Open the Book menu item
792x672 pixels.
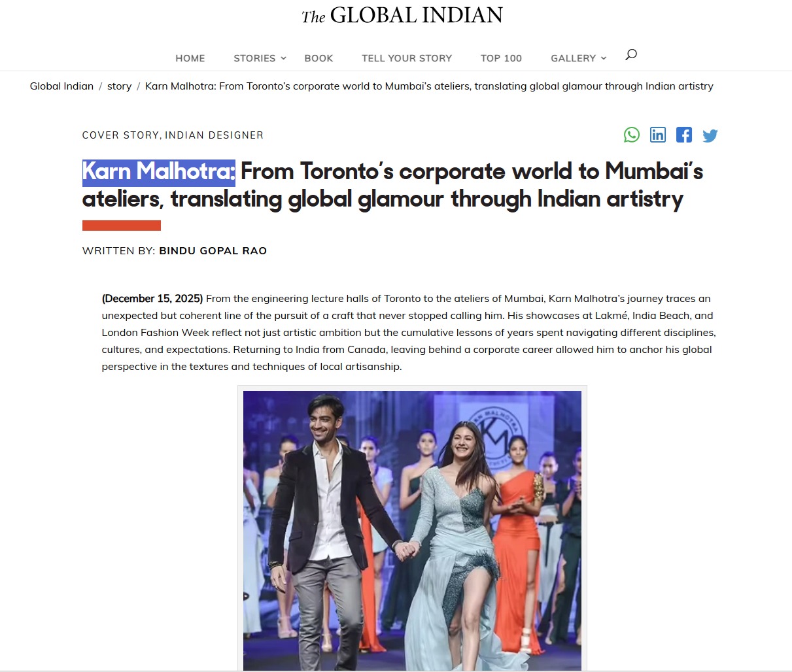(319, 58)
